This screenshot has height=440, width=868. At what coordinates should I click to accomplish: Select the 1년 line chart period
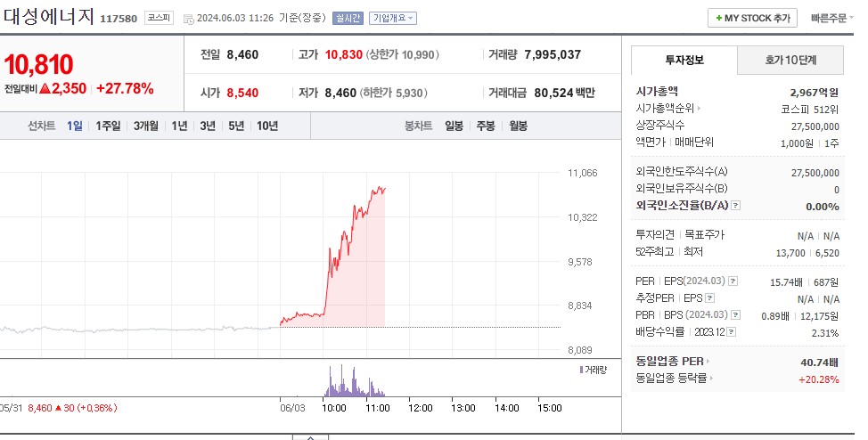[x=179, y=126]
